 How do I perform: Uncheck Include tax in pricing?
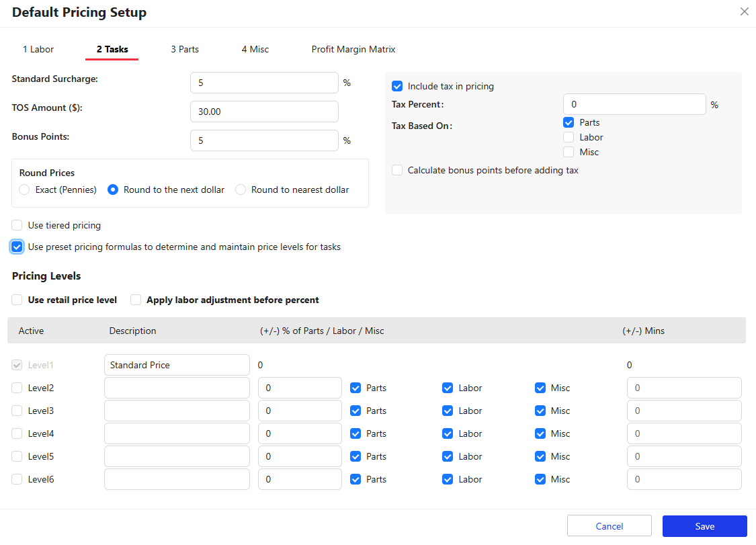pyautogui.click(x=397, y=86)
